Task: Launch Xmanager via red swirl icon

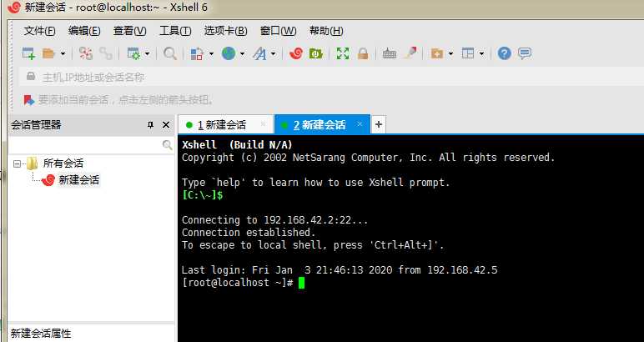Action: [295, 53]
